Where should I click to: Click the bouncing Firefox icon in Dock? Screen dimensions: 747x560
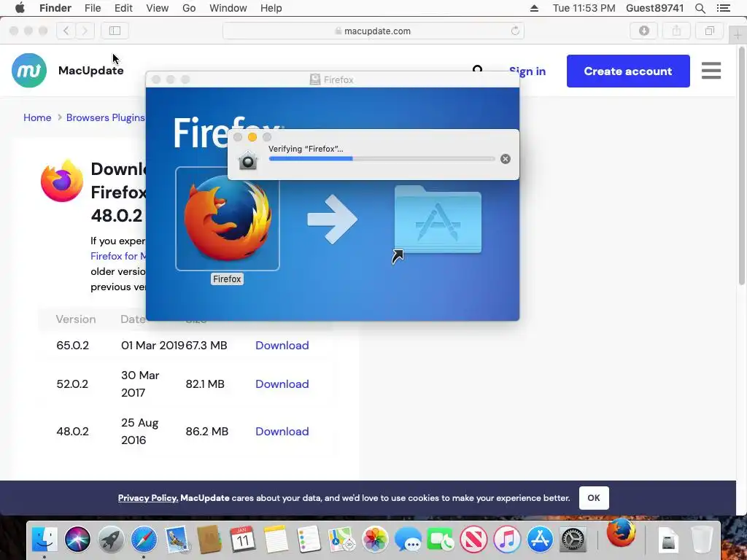[622, 533]
